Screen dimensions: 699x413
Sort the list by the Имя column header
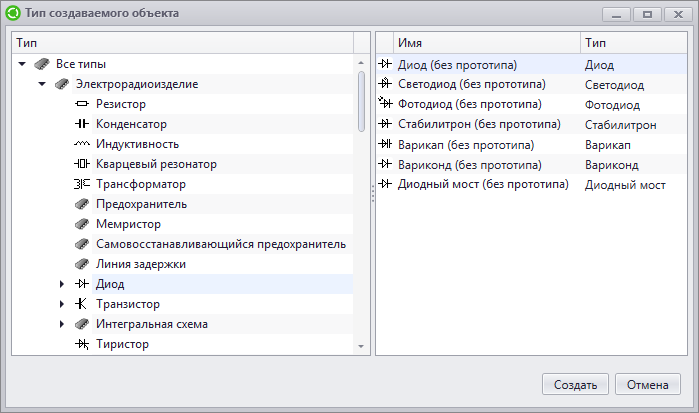pyautogui.click(x=487, y=43)
